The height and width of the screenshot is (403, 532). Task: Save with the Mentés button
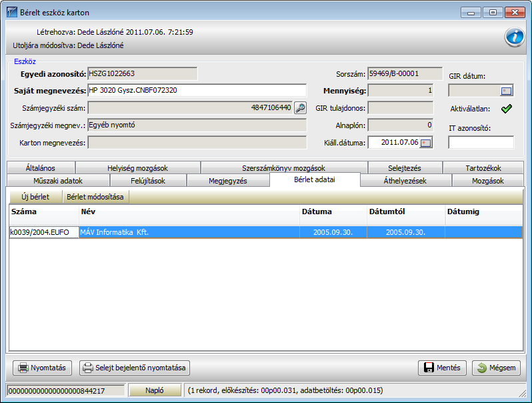(x=443, y=368)
